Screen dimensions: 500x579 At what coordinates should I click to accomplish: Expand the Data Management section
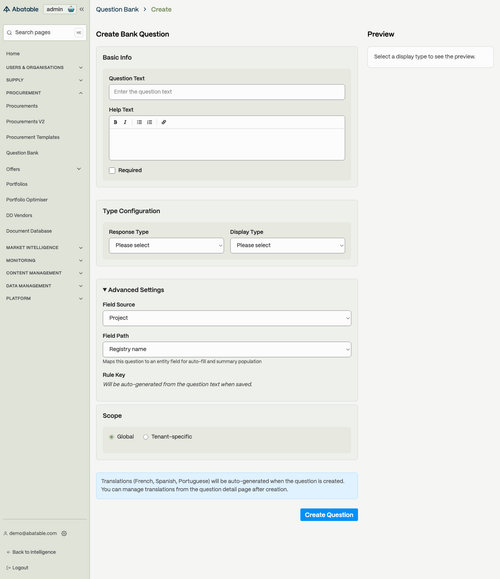point(44,286)
